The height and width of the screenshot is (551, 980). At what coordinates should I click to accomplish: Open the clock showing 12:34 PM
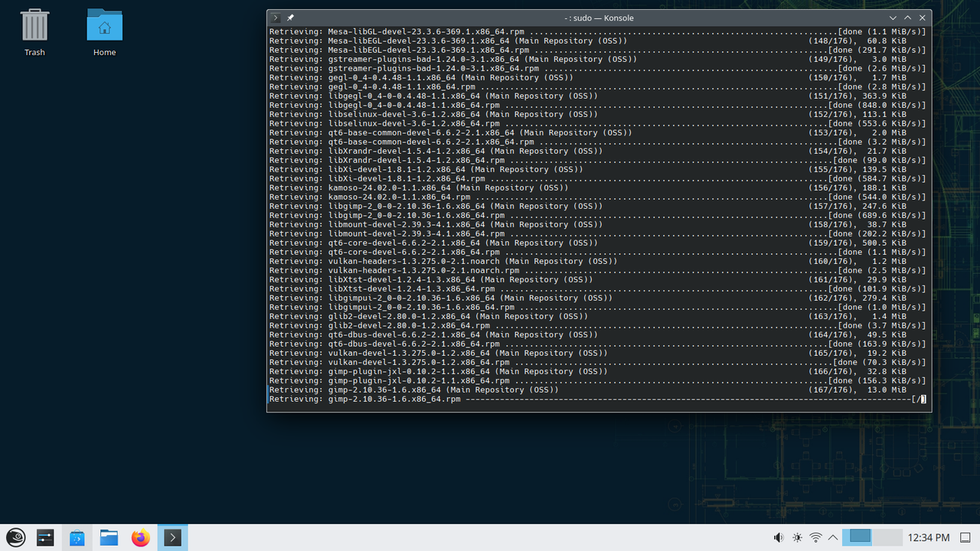coord(928,538)
